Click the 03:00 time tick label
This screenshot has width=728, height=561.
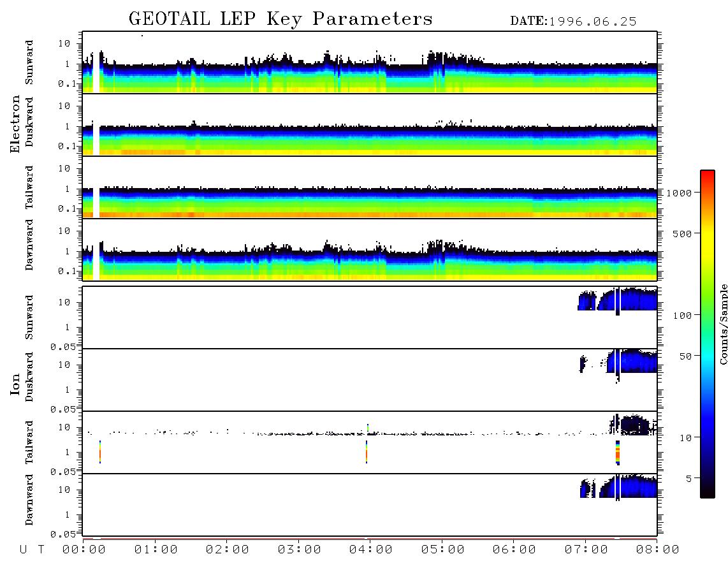(x=300, y=550)
